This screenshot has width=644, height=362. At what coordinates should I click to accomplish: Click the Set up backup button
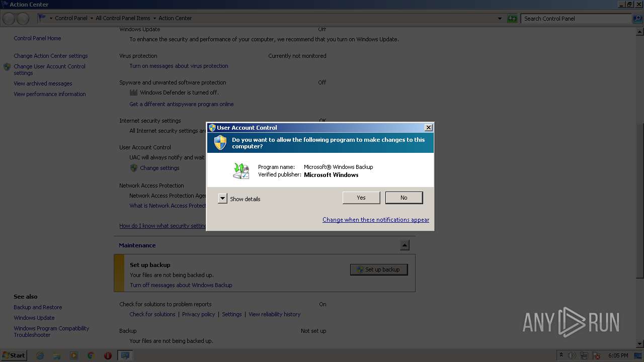[x=379, y=269]
